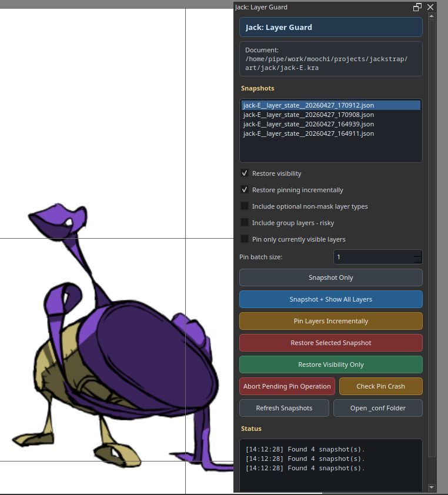Increase Pin batch size with up arrow
448x495 pixels.
pyautogui.click(x=417, y=254)
